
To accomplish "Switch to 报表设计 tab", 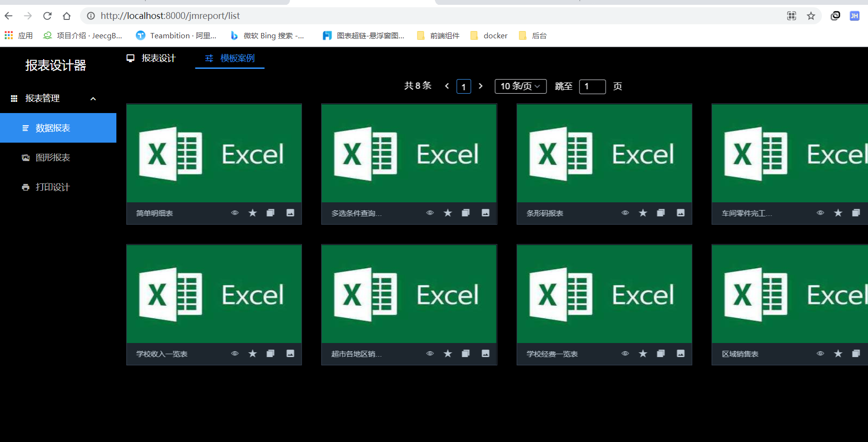I will tap(151, 58).
